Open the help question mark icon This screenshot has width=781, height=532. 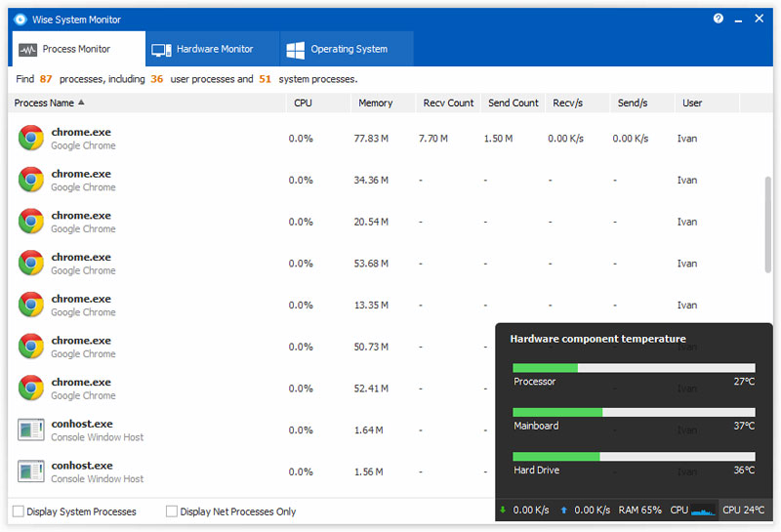pos(719,19)
